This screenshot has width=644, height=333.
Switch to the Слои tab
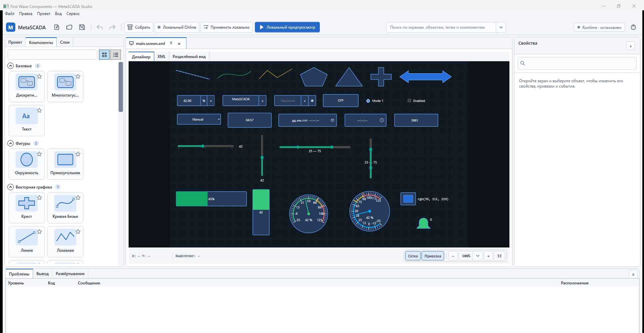click(65, 42)
